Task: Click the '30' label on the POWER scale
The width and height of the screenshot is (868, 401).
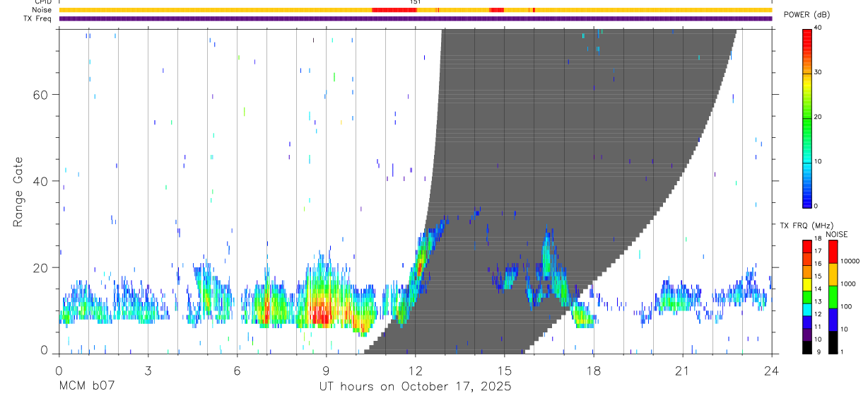Action: 819,73
